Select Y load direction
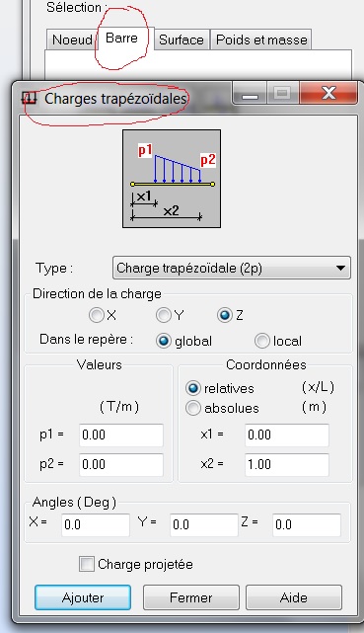 (x=163, y=315)
